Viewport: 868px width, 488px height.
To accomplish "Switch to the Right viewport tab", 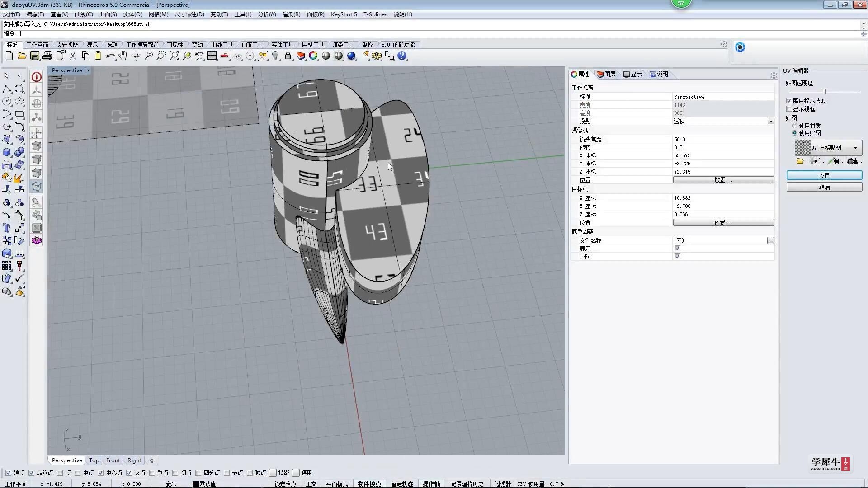I will (134, 460).
